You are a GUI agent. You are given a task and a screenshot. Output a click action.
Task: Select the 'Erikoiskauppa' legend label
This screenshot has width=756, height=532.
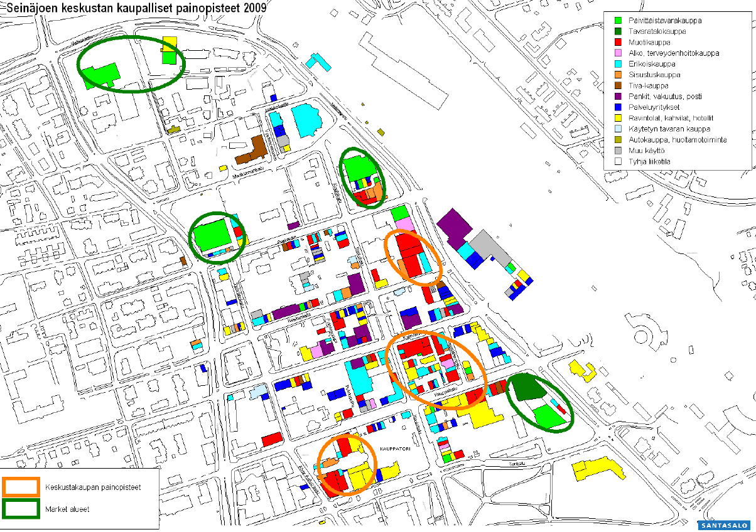click(652, 63)
